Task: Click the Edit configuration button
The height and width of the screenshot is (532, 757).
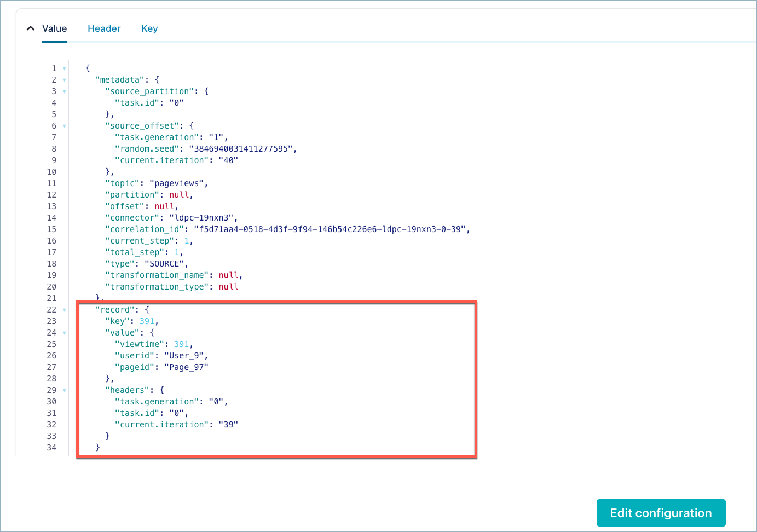Action: pyautogui.click(x=661, y=513)
